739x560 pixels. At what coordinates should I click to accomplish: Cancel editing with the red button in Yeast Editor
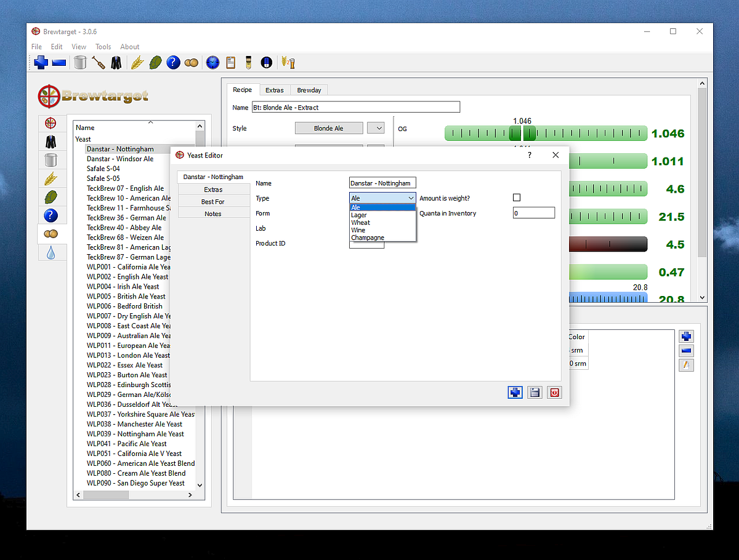(554, 392)
